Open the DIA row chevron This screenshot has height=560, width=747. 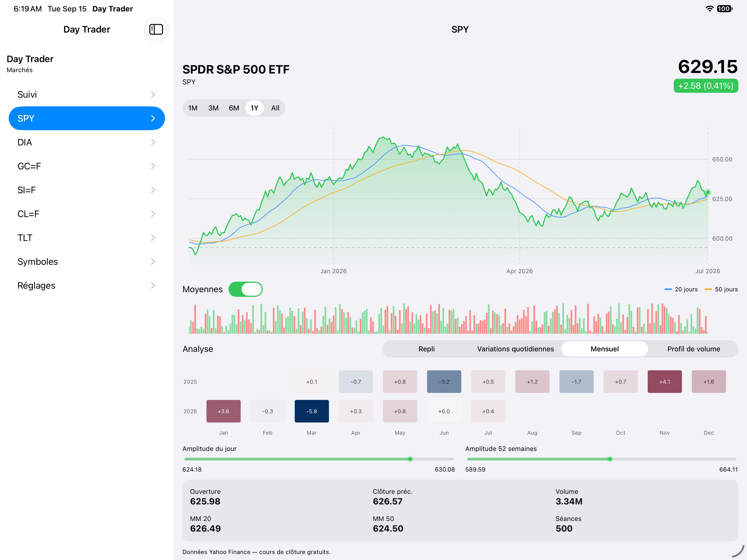pyautogui.click(x=153, y=142)
